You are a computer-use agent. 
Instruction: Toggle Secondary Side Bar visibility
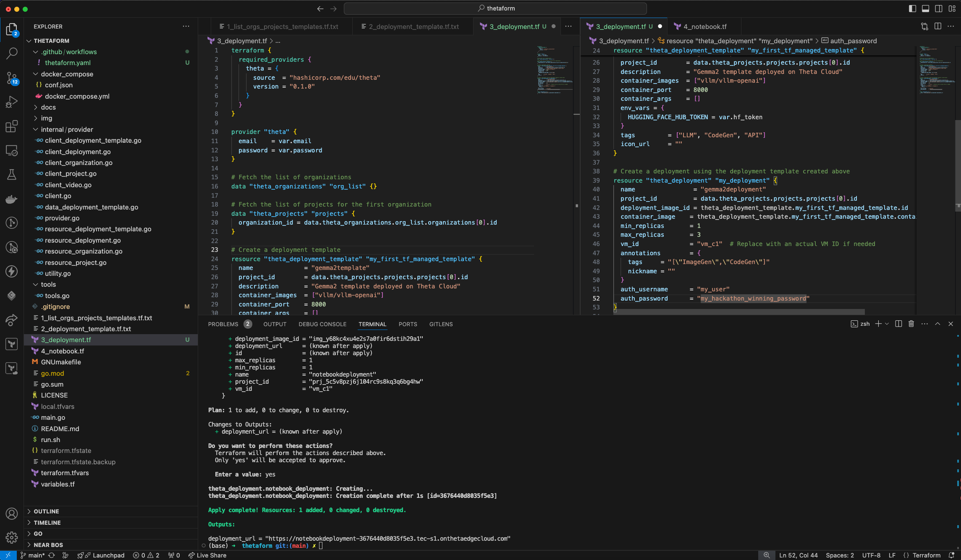[939, 8]
